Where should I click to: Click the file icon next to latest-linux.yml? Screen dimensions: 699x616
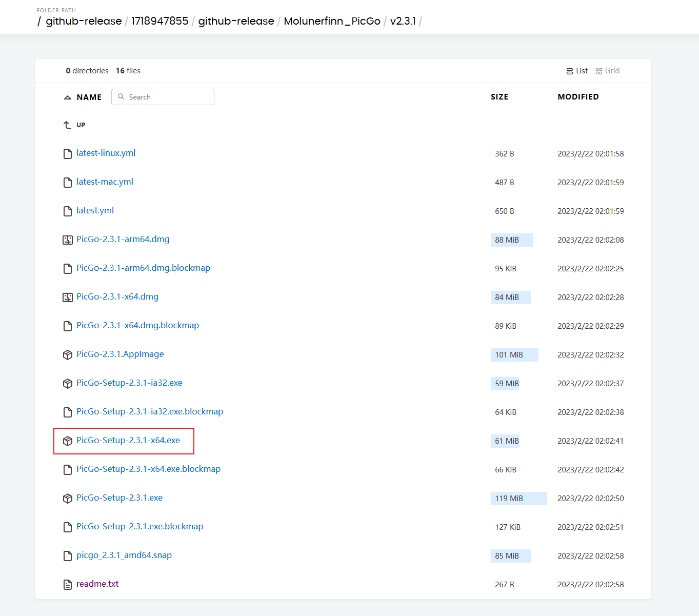tap(67, 153)
